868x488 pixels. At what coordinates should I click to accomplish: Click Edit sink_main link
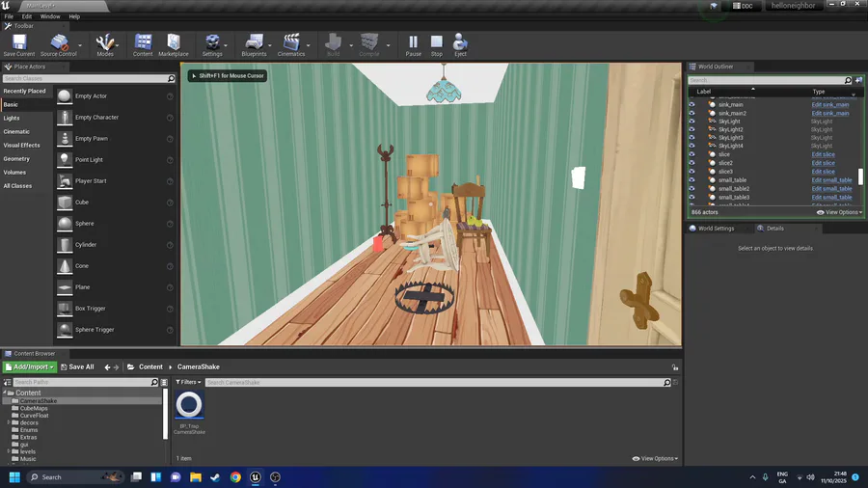point(829,104)
